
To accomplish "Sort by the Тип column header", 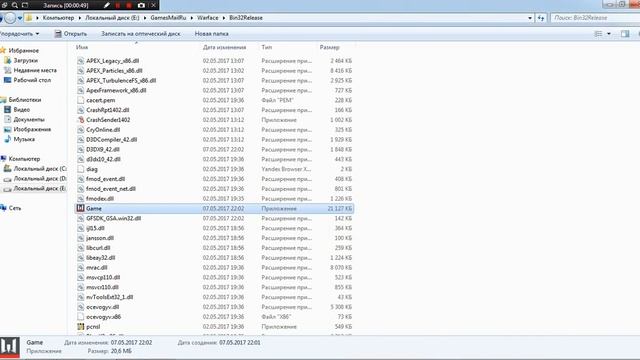I will [267, 47].
